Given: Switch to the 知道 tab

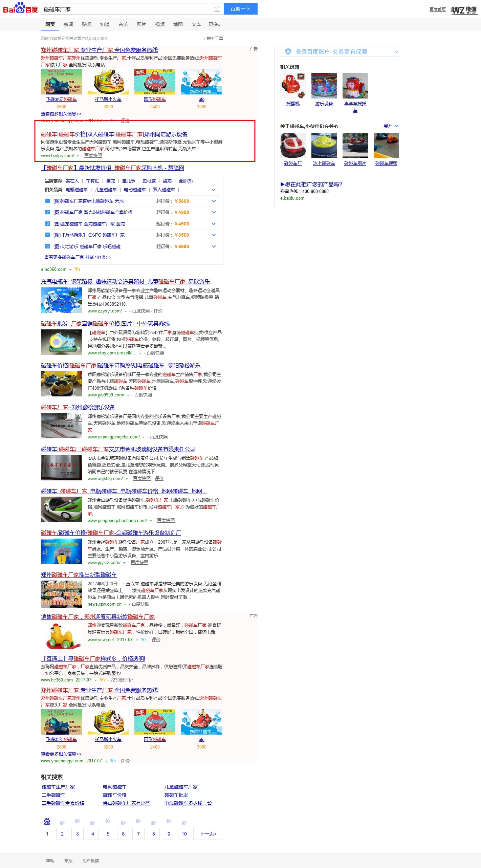Looking at the screenshot, I should 105,24.
